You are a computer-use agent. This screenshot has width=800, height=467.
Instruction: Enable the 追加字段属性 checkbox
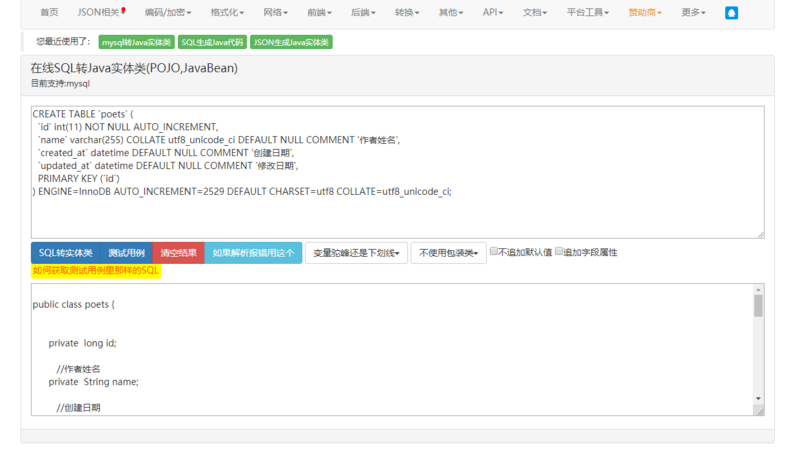[559, 251]
